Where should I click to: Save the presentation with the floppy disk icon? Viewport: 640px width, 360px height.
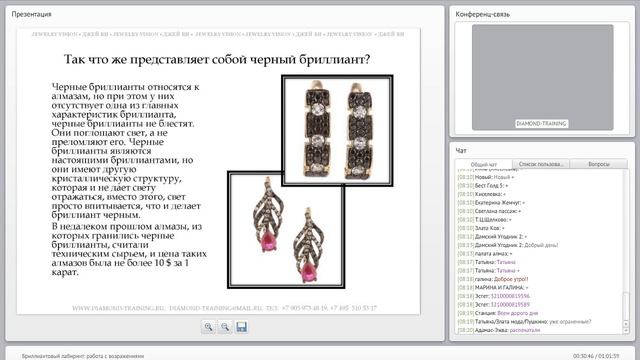pos(241,327)
